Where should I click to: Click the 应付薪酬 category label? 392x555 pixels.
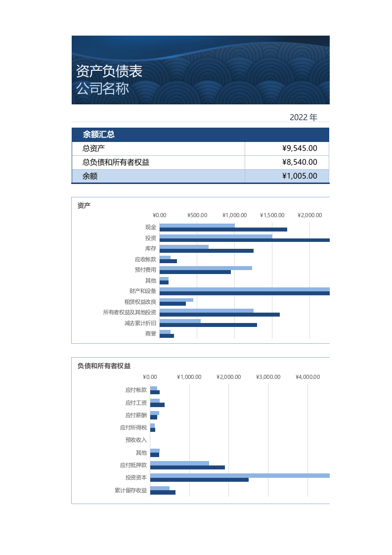click(136, 415)
